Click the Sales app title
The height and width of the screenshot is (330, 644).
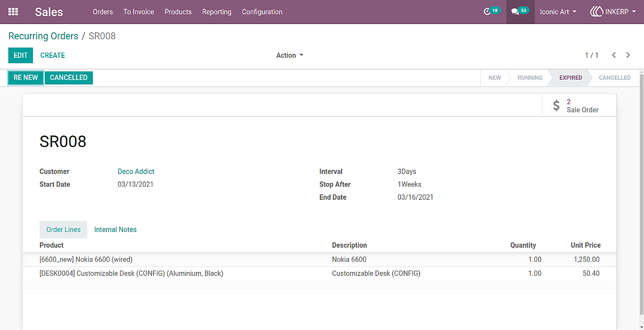click(x=49, y=11)
